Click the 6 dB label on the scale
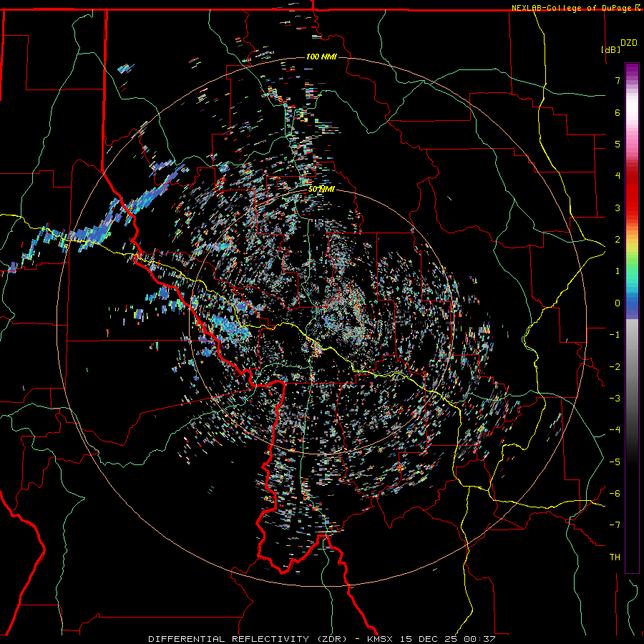The width and height of the screenshot is (644, 644). tap(618, 112)
